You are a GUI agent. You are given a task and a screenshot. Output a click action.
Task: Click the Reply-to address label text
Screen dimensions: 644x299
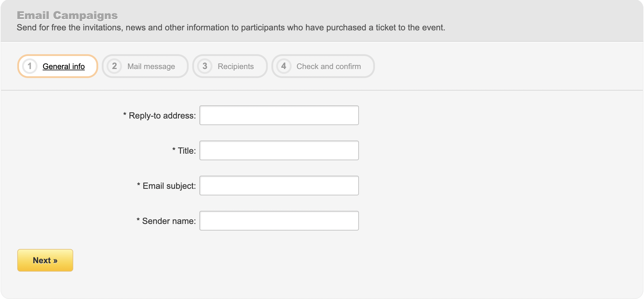[x=160, y=115]
